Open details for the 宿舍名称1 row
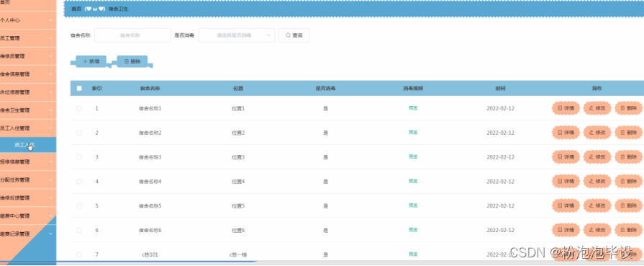Viewport: 644px width, 266px height. click(x=566, y=108)
